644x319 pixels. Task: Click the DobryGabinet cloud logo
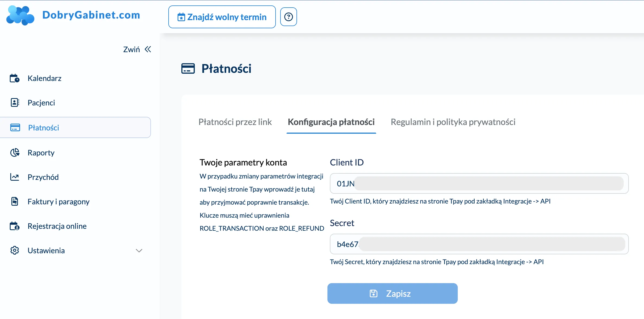pyautogui.click(x=20, y=15)
